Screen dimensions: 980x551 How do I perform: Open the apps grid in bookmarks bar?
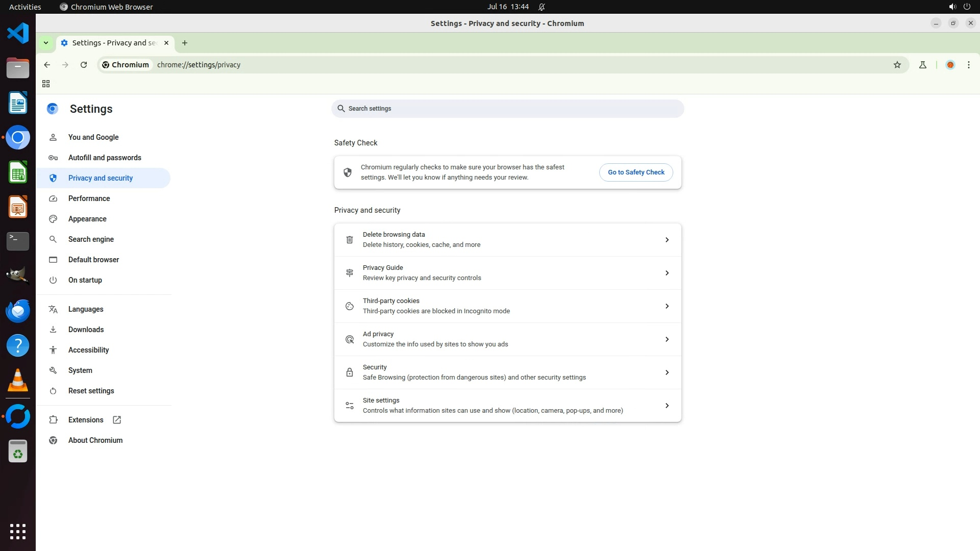click(x=46, y=84)
